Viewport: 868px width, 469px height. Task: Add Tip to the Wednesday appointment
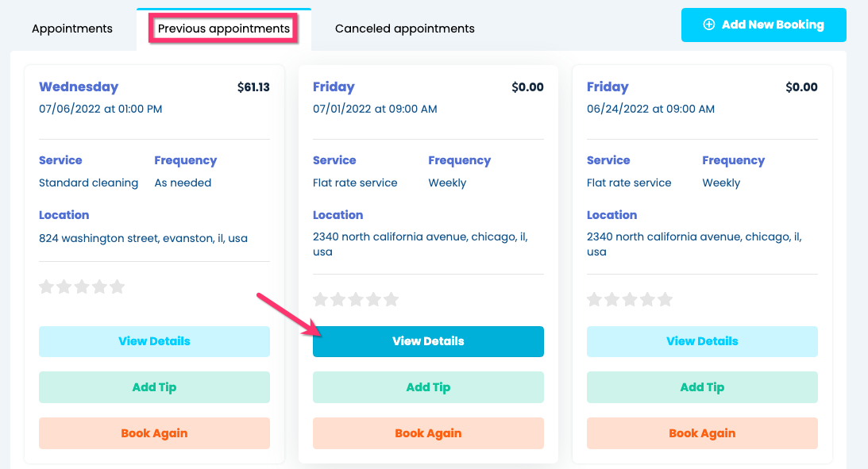[x=154, y=387]
